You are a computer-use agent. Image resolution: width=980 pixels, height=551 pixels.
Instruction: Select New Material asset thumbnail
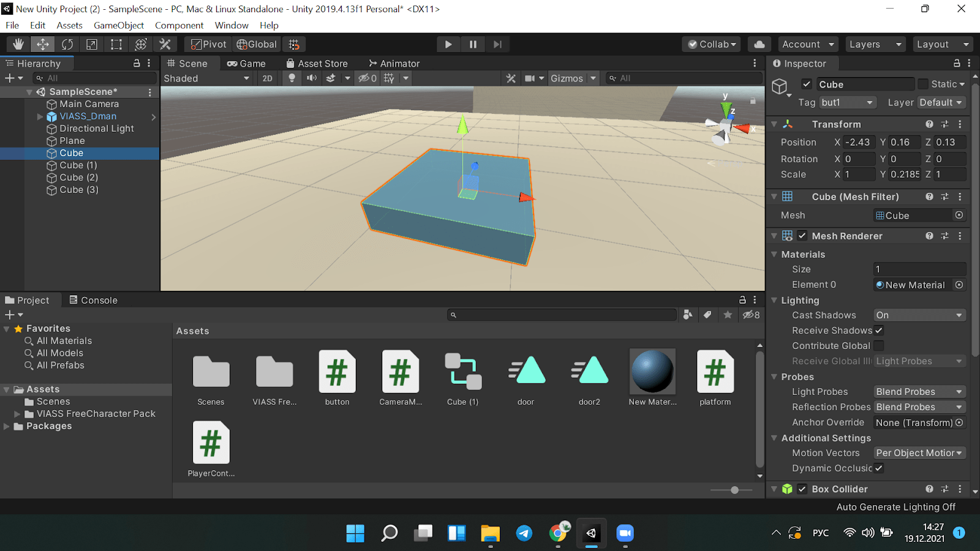pyautogui.click(x=652, y=372)
